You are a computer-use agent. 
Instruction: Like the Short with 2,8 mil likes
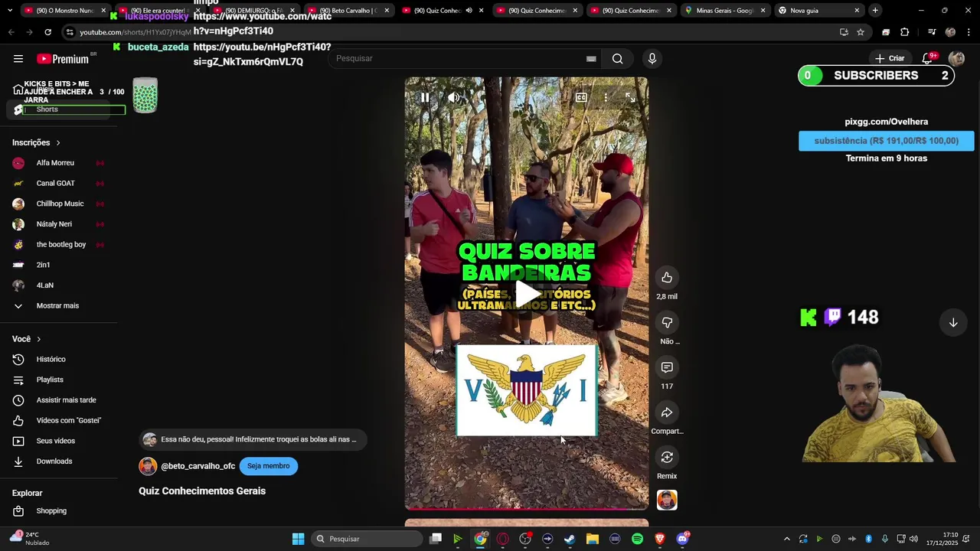(x=667, y=278)
